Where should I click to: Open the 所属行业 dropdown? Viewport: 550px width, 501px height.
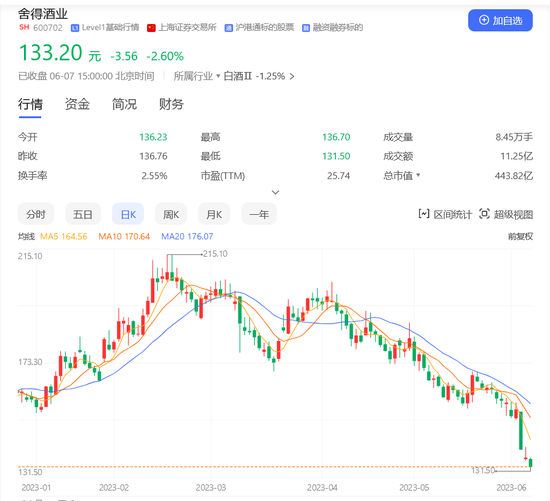click(197, 76)
